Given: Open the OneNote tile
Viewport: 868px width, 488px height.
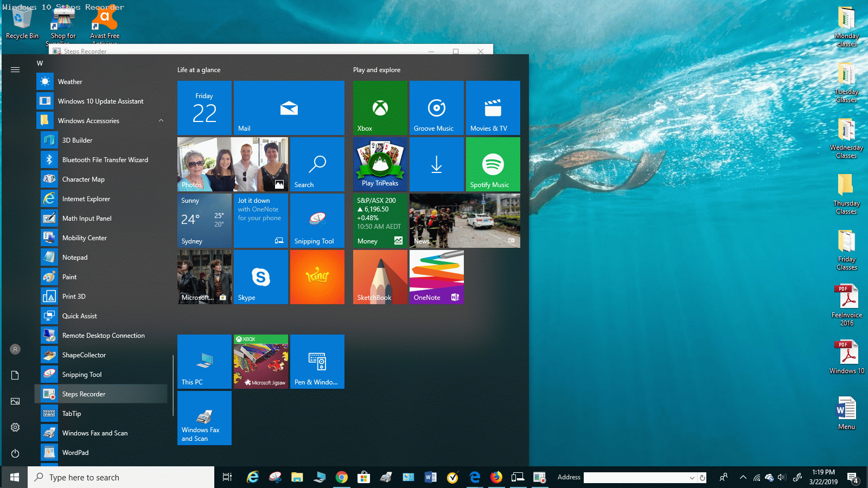Looking at the screenshot, I should 437,277.
